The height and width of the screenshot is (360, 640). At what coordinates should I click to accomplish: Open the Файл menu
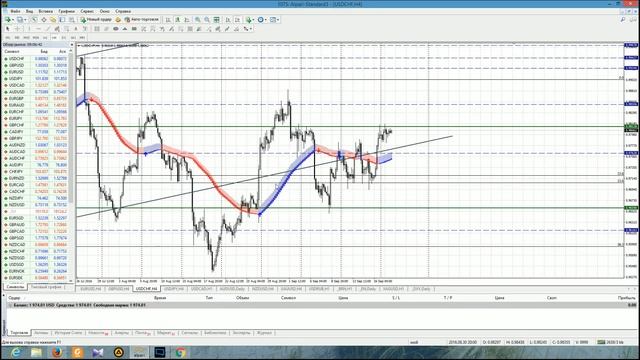(15, 11)
